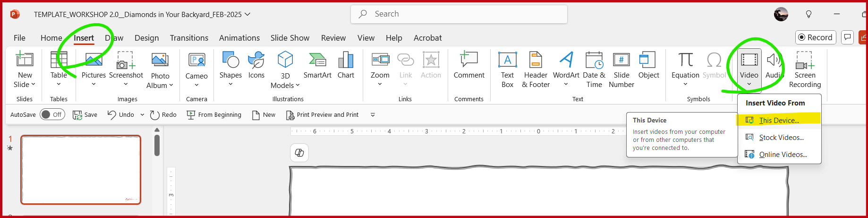Image resolution: width=868 pixels, height=218 pixels.
Task: Open the Help tab
Action: coord(394,38)
